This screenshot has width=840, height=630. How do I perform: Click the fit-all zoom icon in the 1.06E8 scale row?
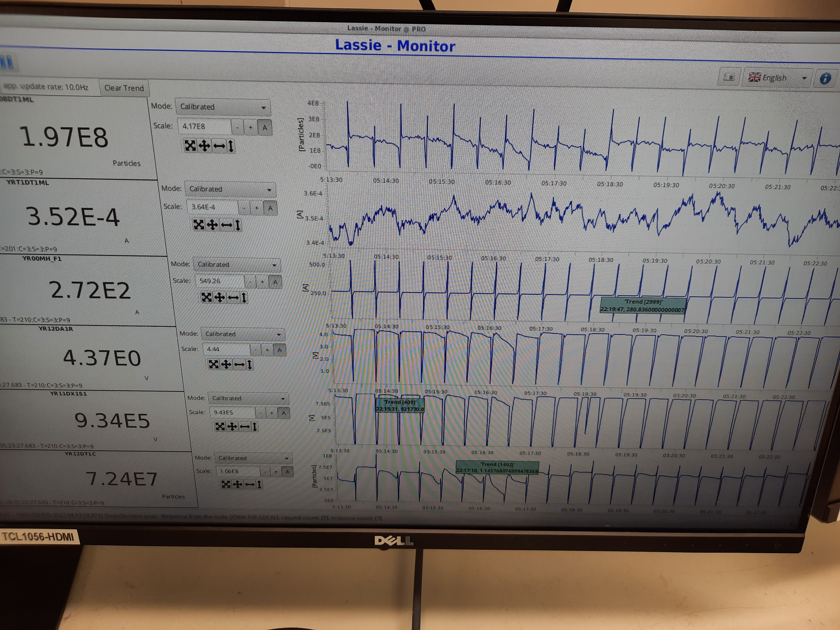pos(226,484)
